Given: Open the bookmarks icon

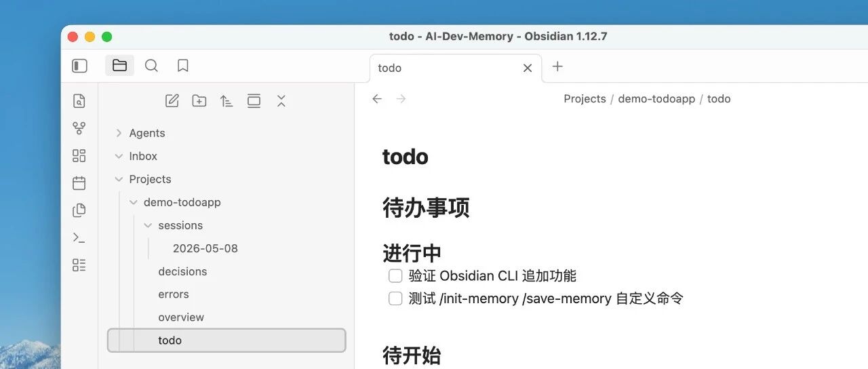Looking at the screenshot, I should (x=182, y=66).
